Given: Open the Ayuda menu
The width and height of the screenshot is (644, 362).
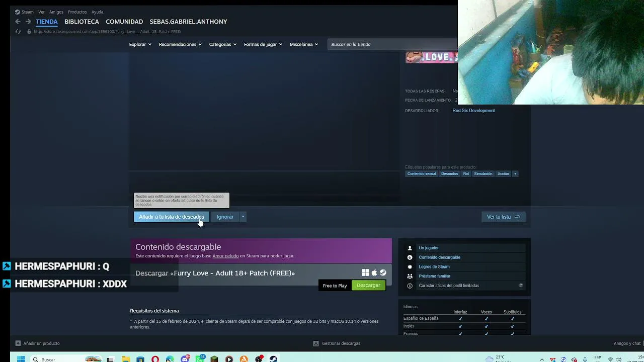Looking at the screenshot, I should tap(97, 12).
